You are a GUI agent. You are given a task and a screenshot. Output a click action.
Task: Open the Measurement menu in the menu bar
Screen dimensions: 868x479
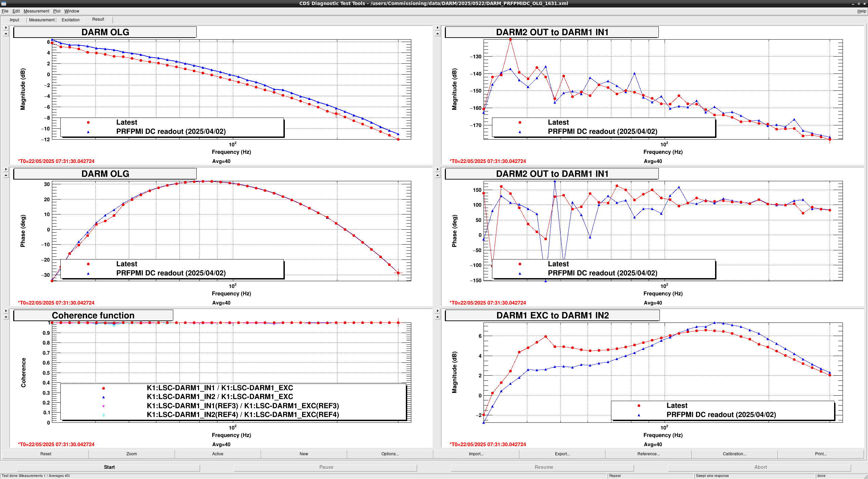[x=36, y=11]
